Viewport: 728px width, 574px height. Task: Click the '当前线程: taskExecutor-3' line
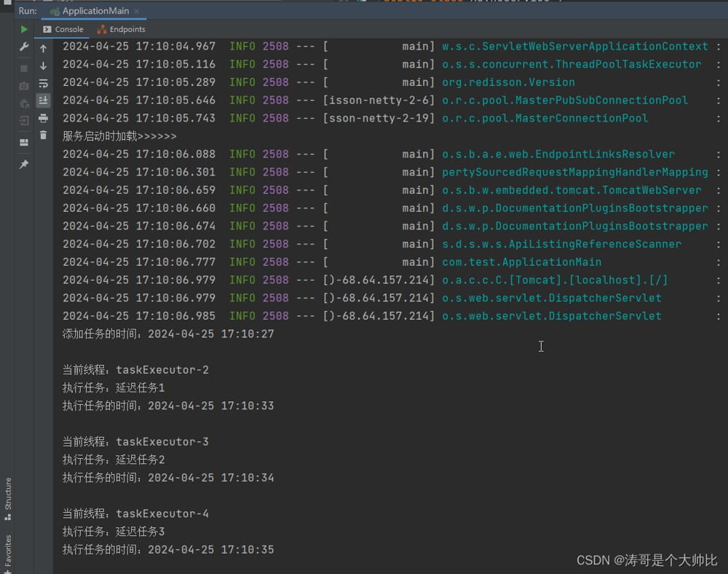pos(135,442)
